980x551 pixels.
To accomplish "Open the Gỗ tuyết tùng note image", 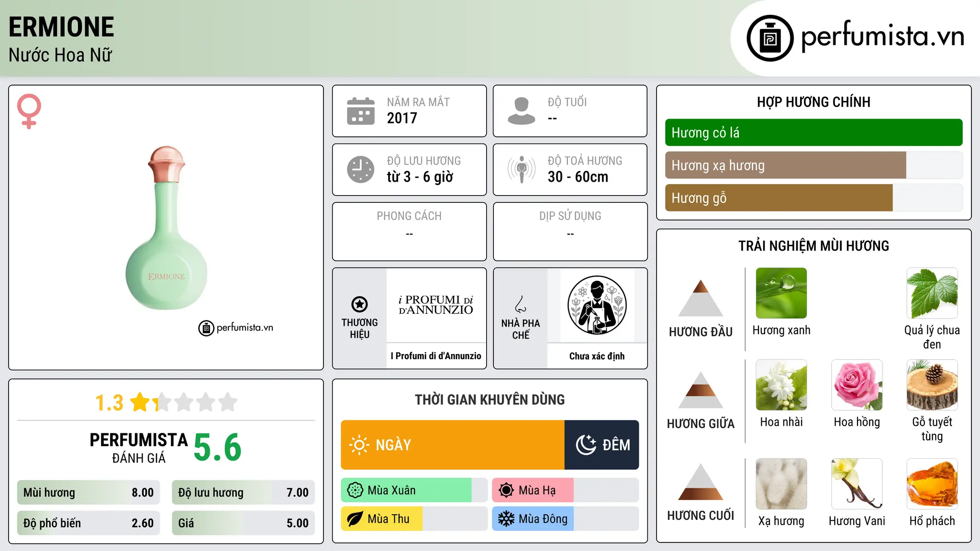I will (x=932, y=385).
